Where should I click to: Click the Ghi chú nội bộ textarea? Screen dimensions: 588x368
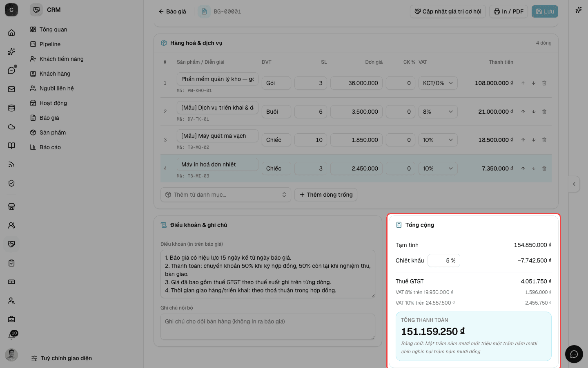tap(268, 327)
